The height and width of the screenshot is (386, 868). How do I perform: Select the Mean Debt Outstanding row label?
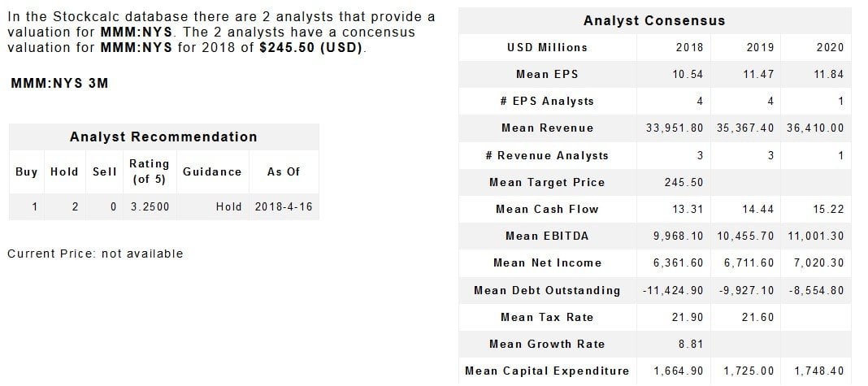tap(547, 290)
